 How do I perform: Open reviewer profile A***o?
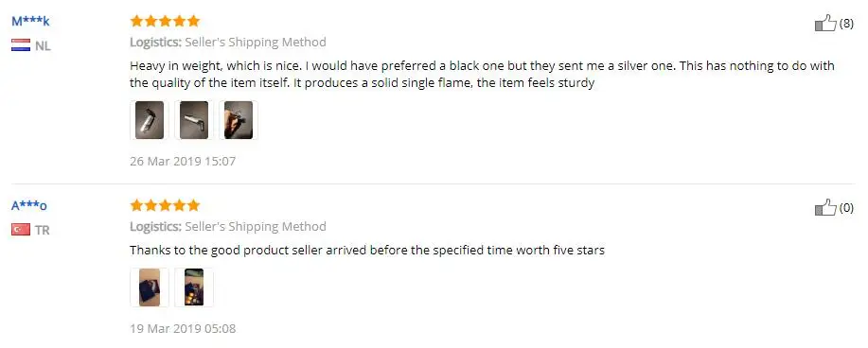(x=29, y=206)
